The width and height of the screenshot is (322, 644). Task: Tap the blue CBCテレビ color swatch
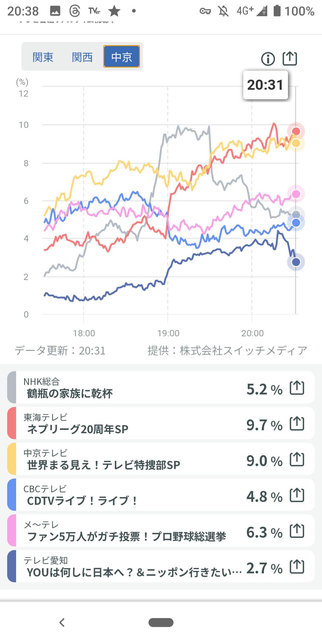pyautogui.click(x=12, y=495)
